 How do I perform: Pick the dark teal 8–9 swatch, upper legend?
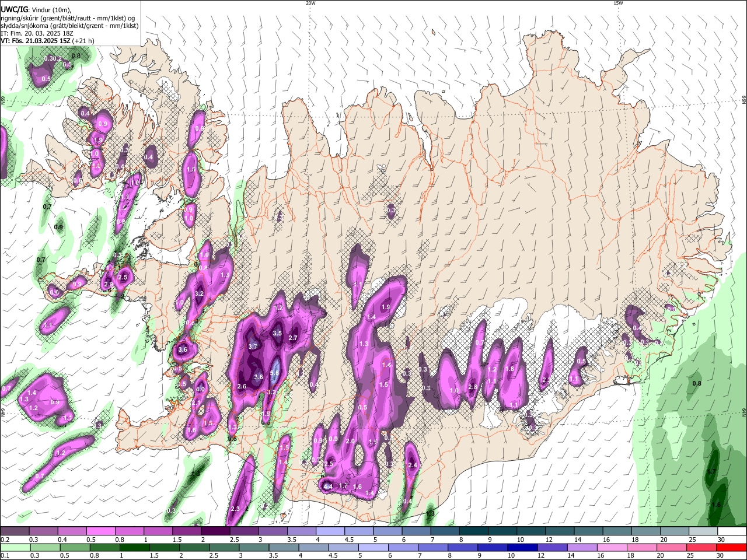point(474,531)
